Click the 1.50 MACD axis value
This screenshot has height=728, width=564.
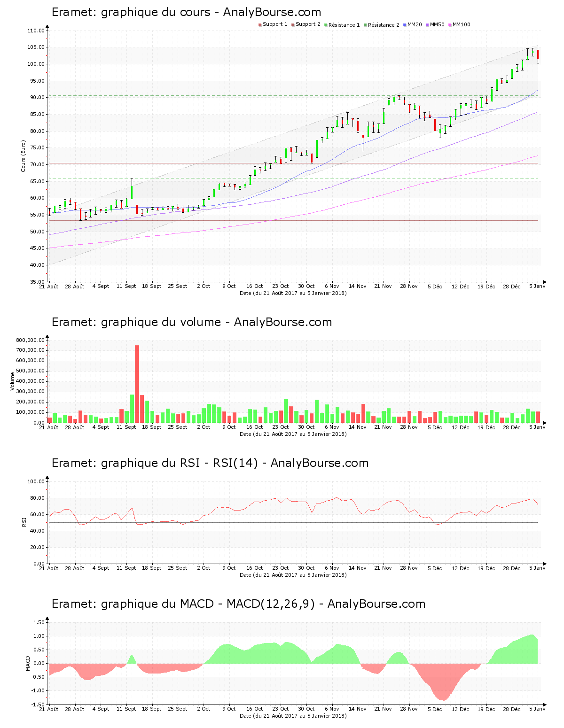(39, 622)
